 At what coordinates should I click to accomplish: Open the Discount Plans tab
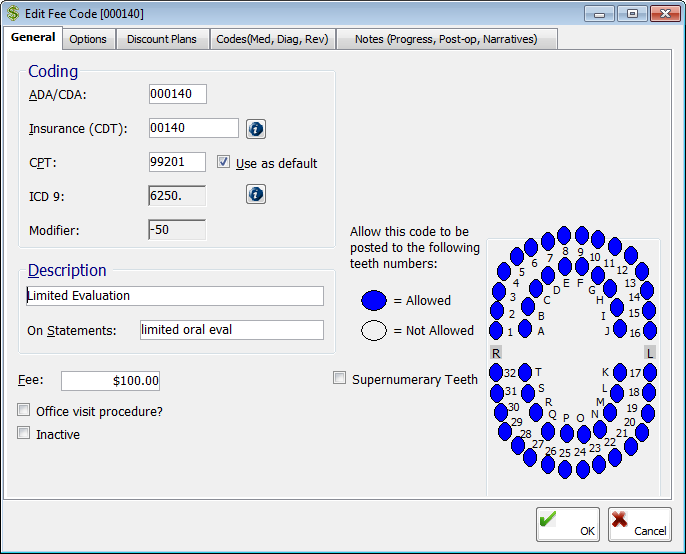click(162, 39)
